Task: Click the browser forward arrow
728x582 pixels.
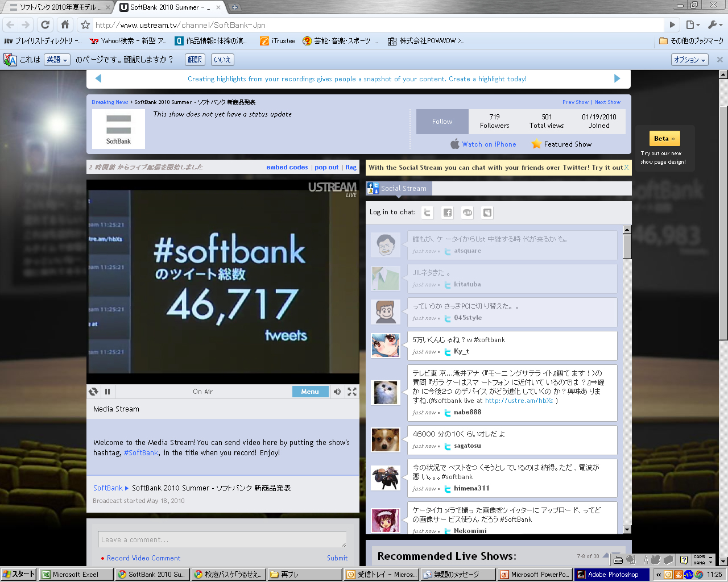Action: [26, 24]
